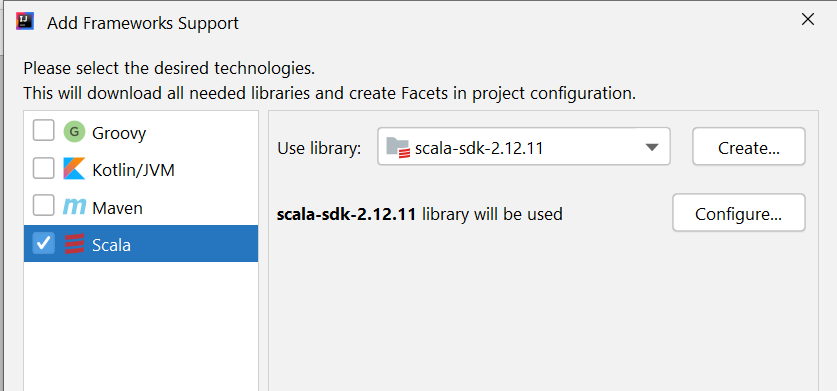Tick the Kotlin/JVM checkbox
837x391 pixels.
44,168
